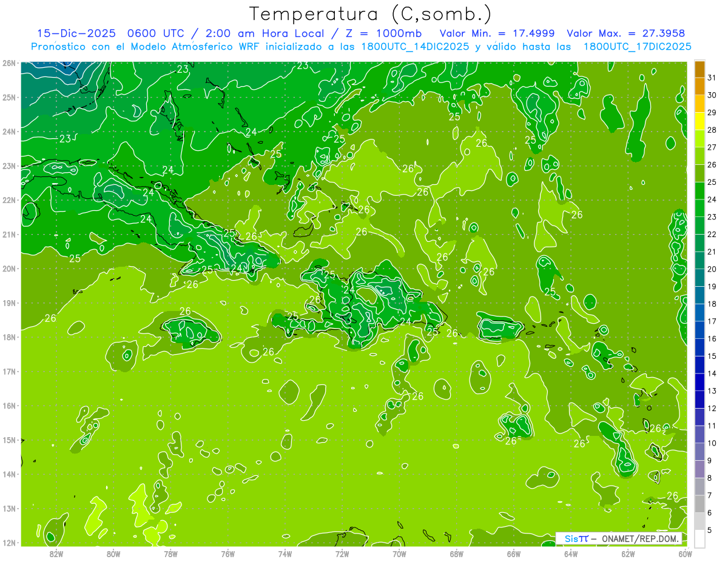Click the longitude axis label "66W"

[514, 554]
